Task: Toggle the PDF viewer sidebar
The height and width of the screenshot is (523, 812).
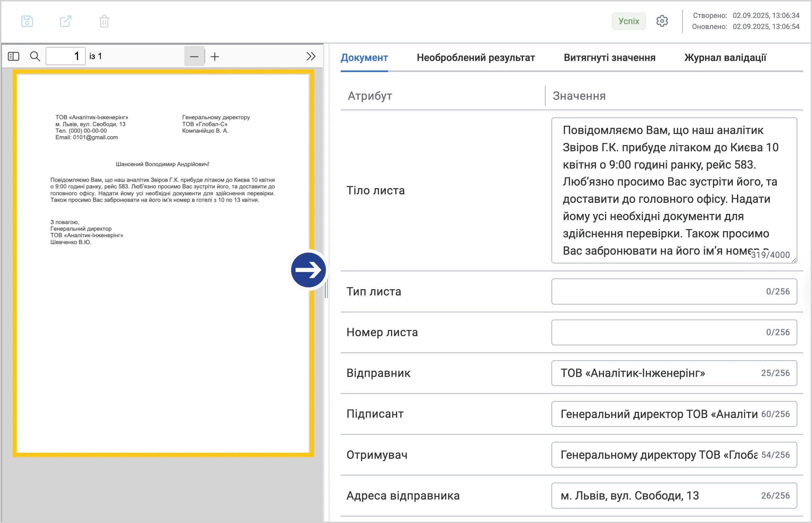Action: pos(14,56)
